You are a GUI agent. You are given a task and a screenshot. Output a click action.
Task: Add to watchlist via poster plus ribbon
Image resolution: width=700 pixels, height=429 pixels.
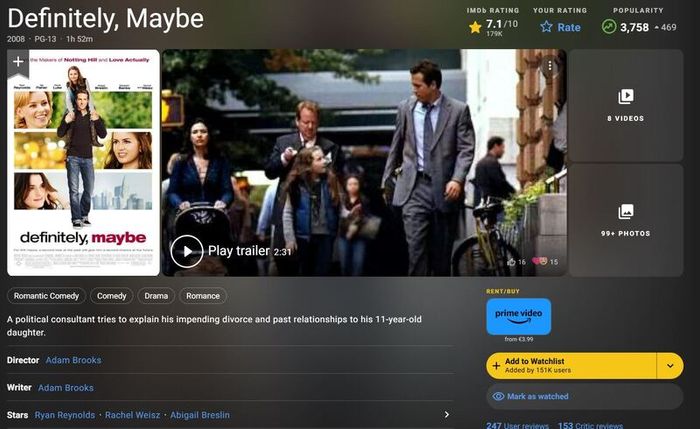(x=18, y=62)
